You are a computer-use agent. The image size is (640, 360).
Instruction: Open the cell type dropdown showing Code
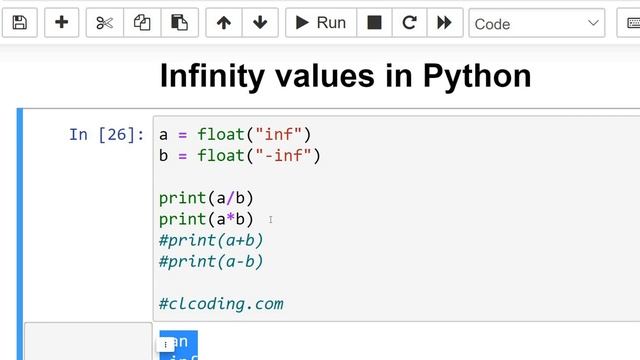pos(537,23)
